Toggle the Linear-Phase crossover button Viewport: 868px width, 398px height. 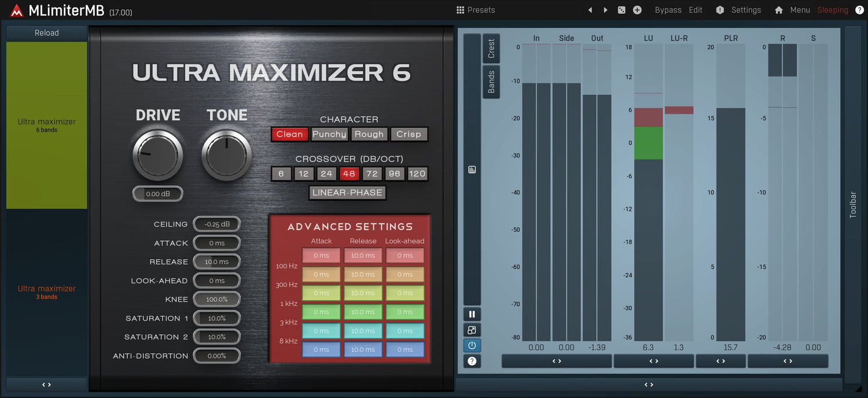347,193
